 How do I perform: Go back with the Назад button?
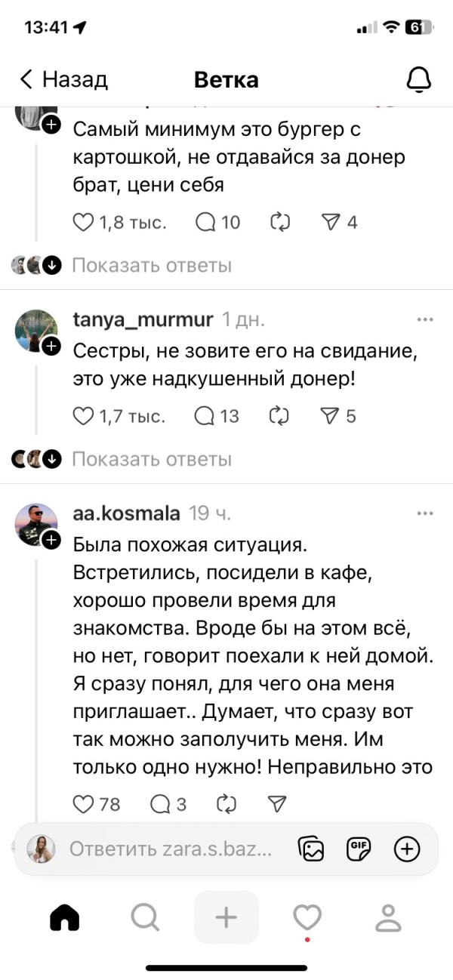[x=64, y=79]
